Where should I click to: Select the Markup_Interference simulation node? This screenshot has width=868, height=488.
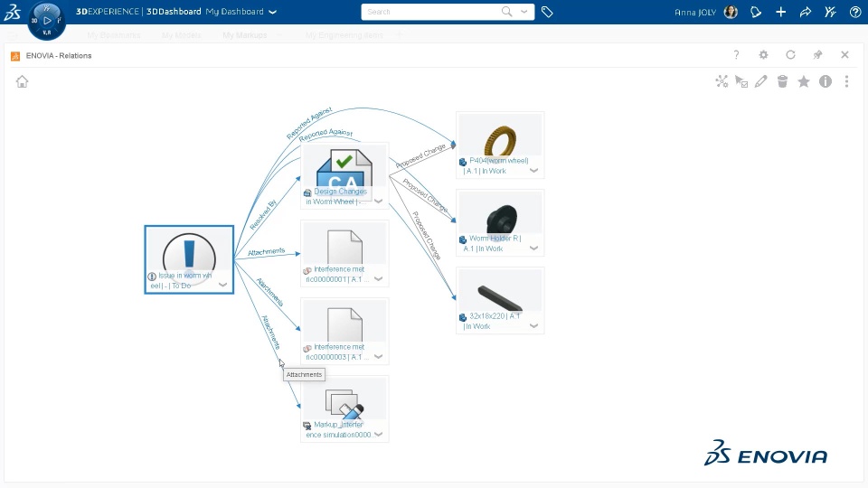tap(344, 408)
